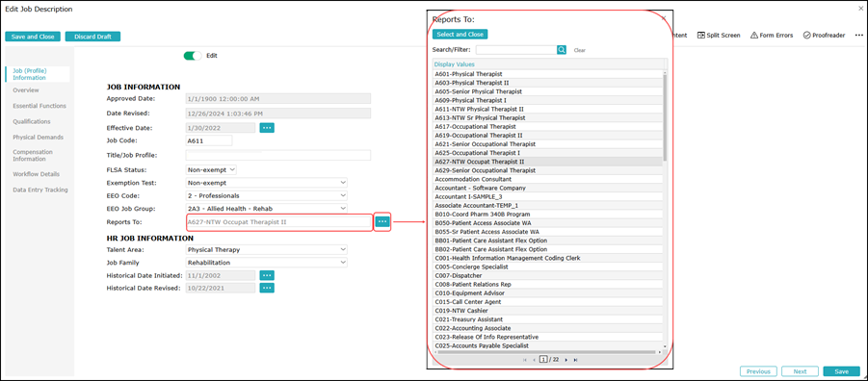
Task: Click the page number box in pager
Action: (x=543, y=360)
